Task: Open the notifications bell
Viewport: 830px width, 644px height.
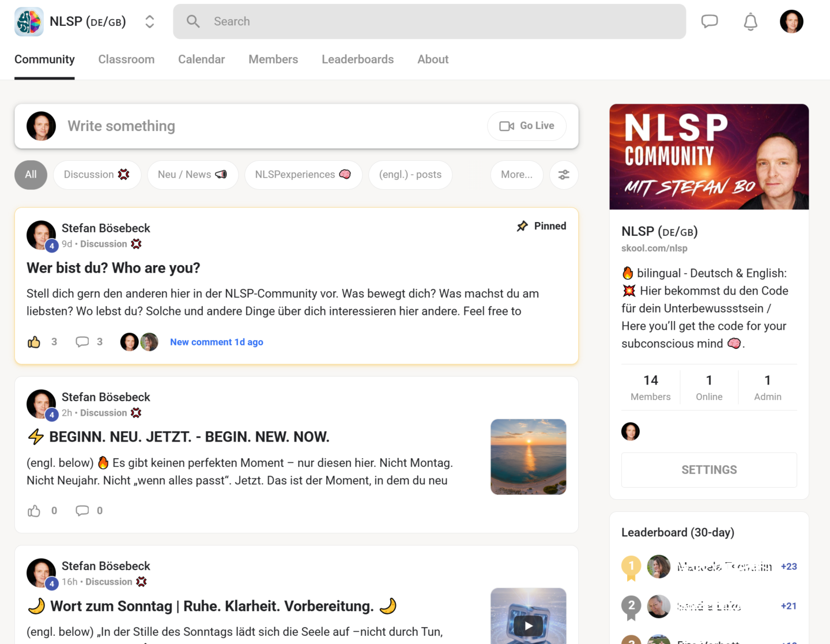Action: coord(750,22)
